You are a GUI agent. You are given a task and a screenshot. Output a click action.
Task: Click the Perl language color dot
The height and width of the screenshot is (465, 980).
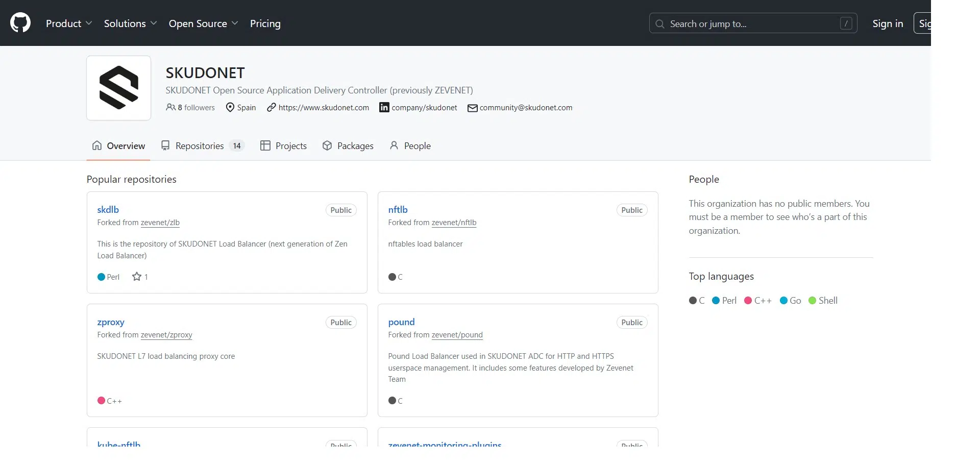pyautogui.click(x=102, y=276)
